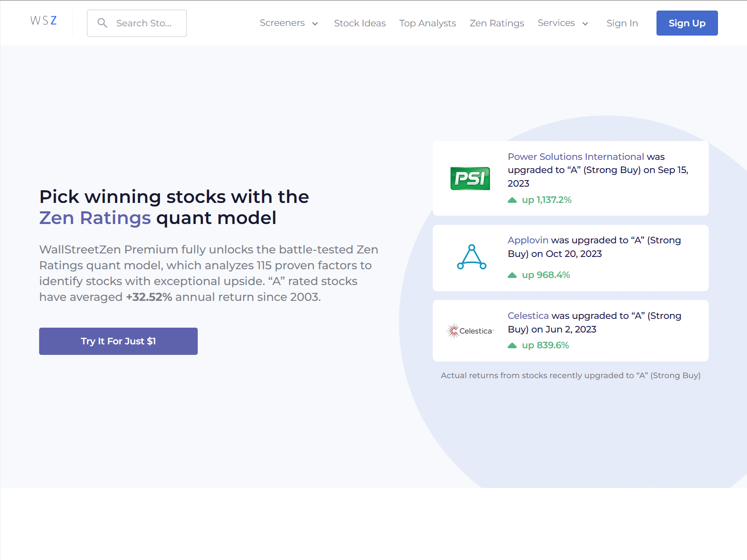Open the Power Solutions International link

click(575, 156)
